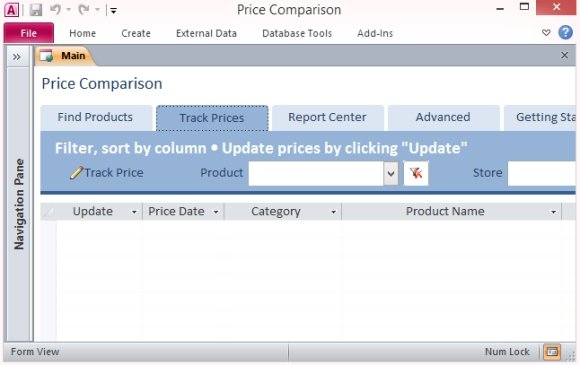
Task: Open the Getting Started tab
Action: click(x=540, y=118)
